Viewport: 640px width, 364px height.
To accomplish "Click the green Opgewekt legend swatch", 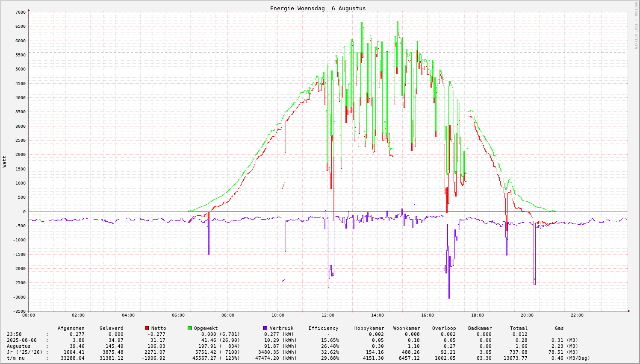I will pos(189,328).
